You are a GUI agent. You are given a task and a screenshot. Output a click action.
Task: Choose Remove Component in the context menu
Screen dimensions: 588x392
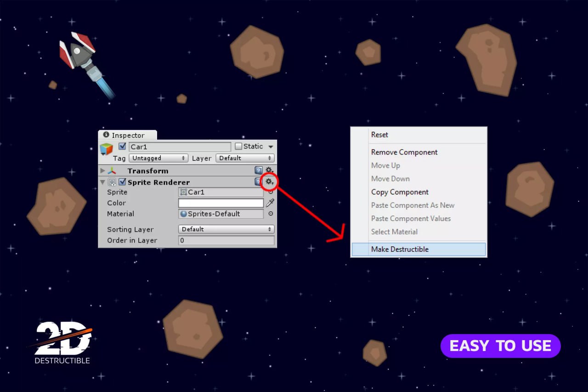[404, 152]
